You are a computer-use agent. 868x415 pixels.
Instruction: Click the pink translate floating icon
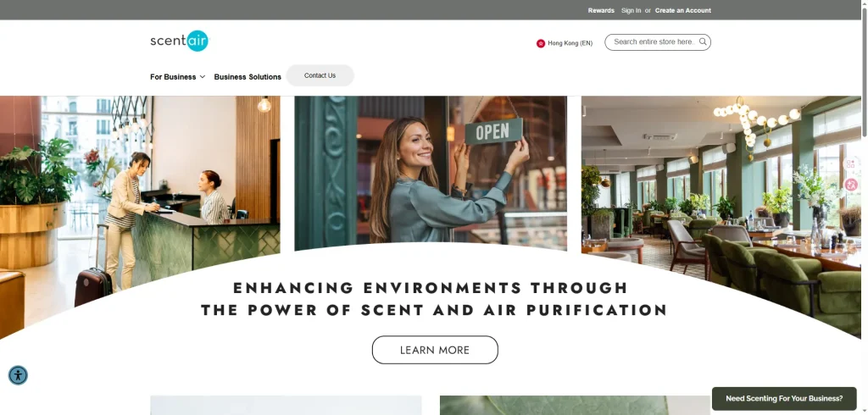pos(850,185)
